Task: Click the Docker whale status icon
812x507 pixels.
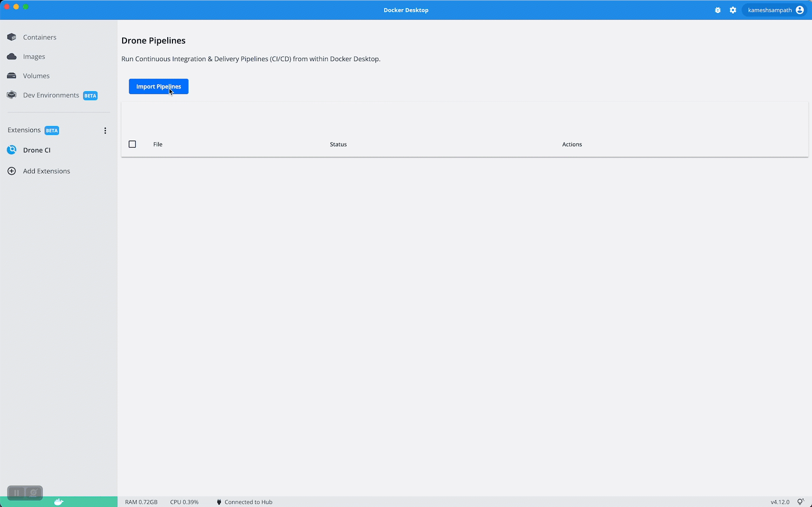Action: [x=59, y=502]
